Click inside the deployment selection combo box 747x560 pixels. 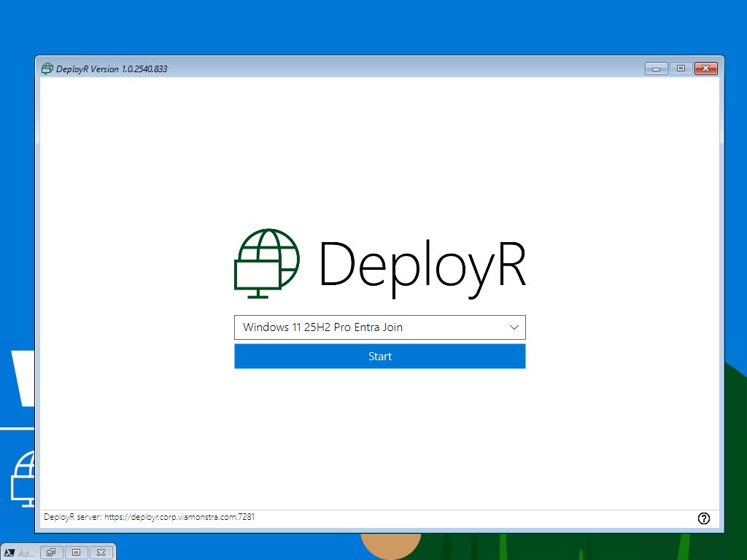pos(365,327)
